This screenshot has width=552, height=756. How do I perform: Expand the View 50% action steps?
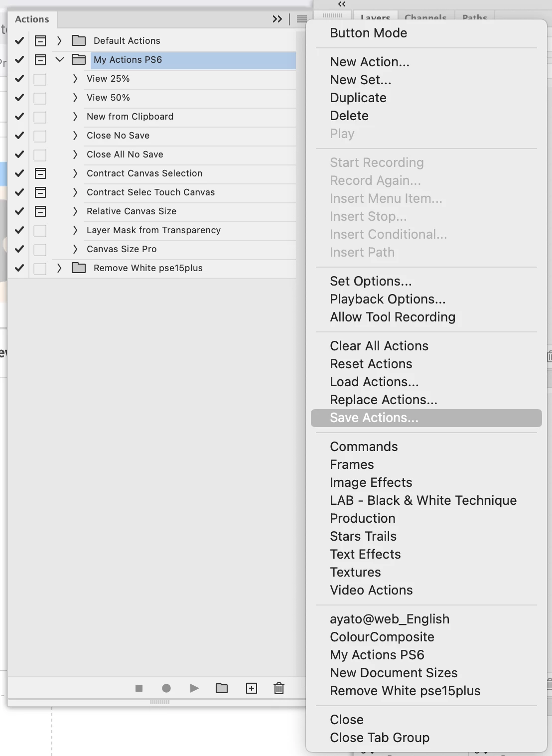[x=75, y=97]
